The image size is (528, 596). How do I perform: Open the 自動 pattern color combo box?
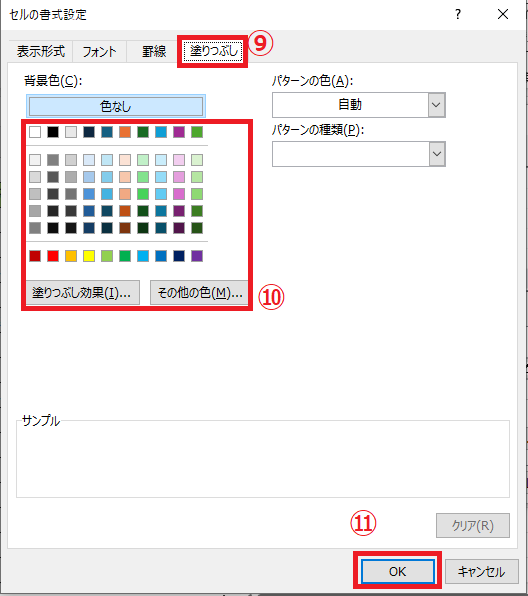coord(358,105)
